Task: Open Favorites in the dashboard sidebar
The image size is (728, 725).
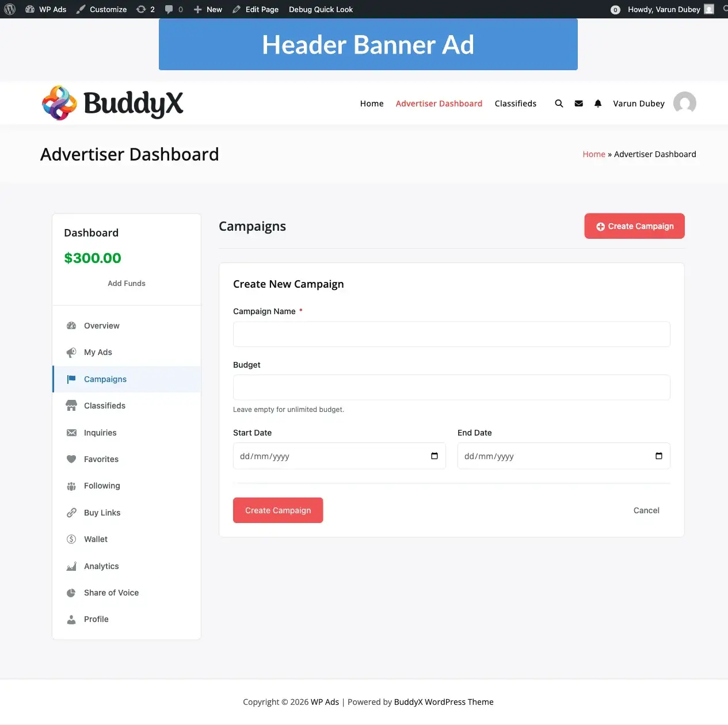Action: (x=127, y=459)
